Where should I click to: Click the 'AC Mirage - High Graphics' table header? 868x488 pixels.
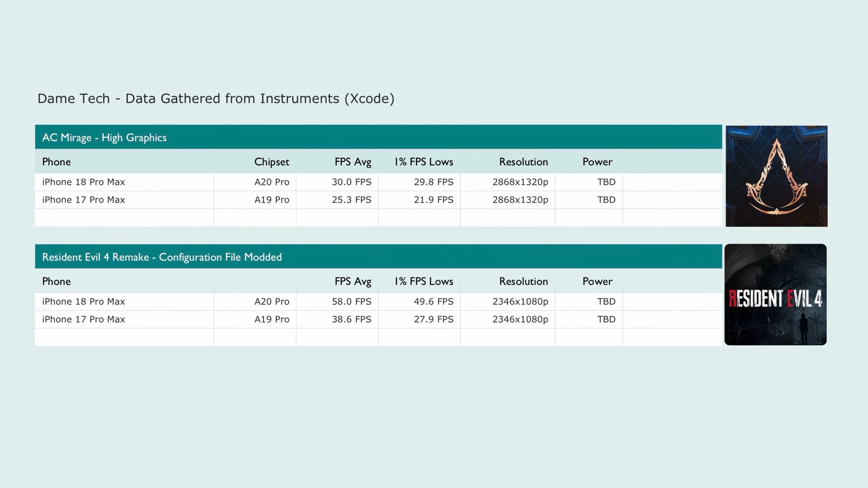coord(378,137)
